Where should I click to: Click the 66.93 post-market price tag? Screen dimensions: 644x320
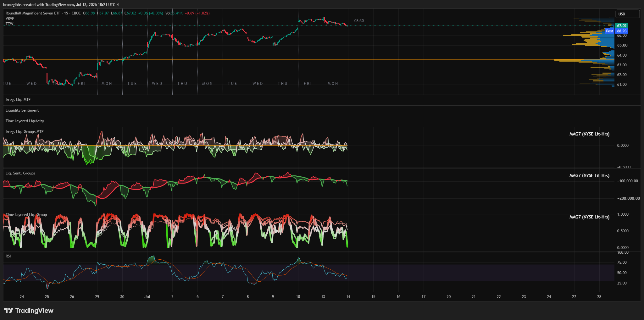[622, 31]
